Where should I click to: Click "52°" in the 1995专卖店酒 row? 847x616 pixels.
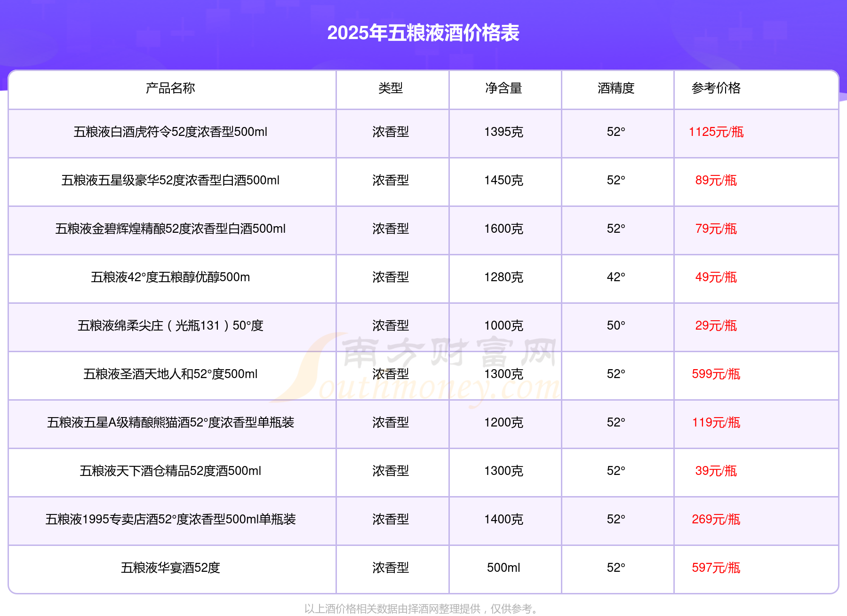click(x=616, y=519)
